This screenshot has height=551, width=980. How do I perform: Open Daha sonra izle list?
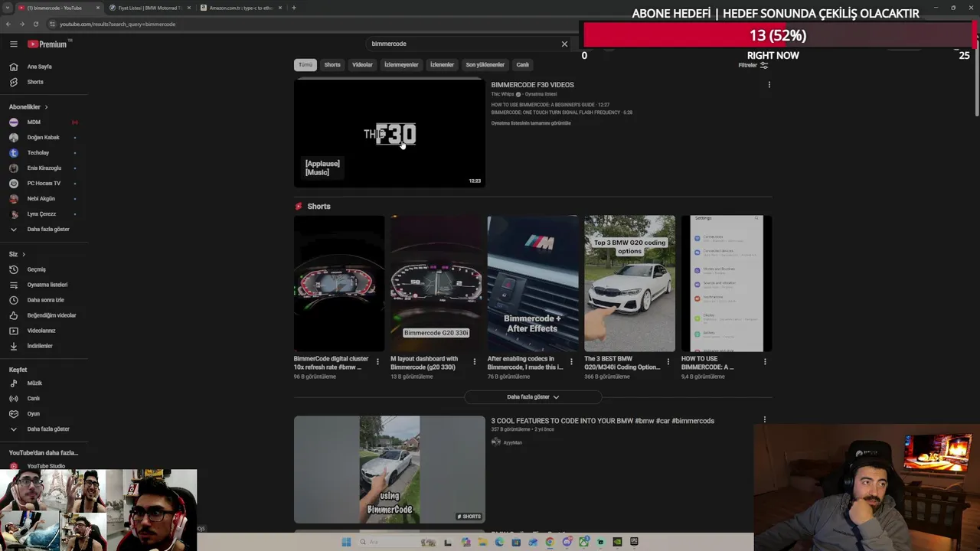[x=46, y=300]
